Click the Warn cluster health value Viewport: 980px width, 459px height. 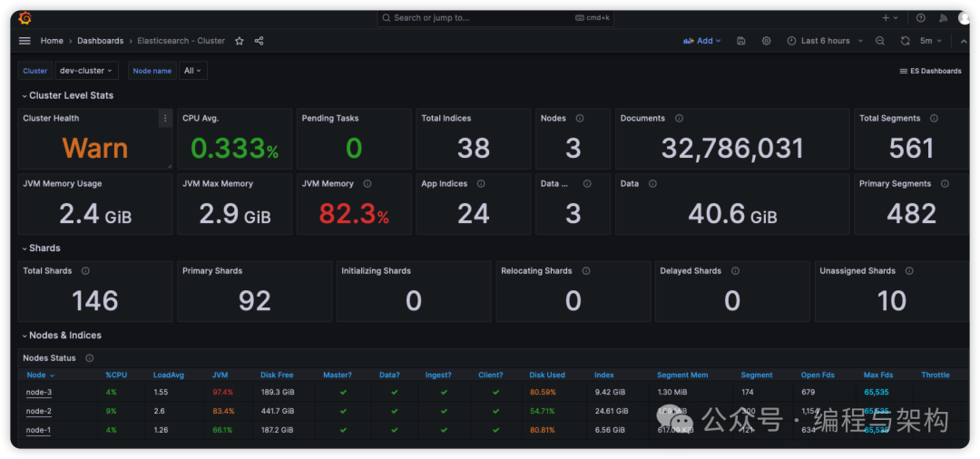95,149
